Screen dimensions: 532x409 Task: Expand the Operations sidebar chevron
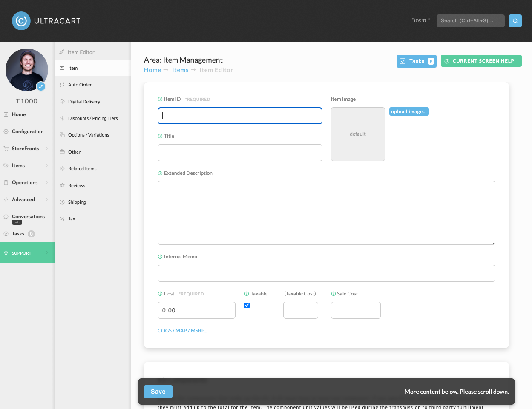(47, 183)
